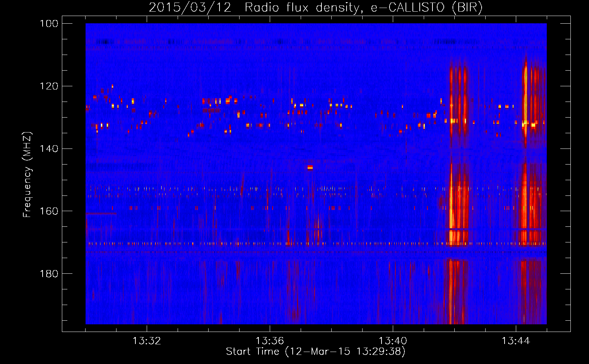
Task: Click the "13:36" time tick label
Action: click(x=270, y=341)
